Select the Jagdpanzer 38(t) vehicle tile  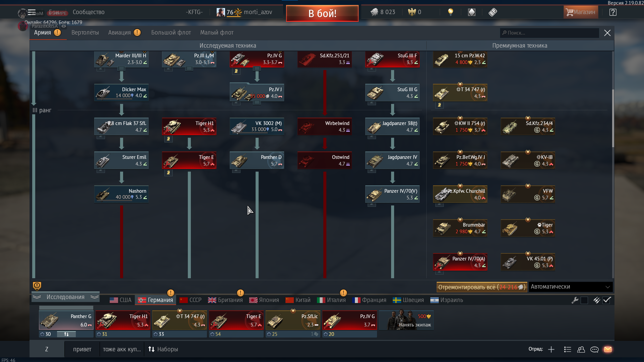point(392,126)
